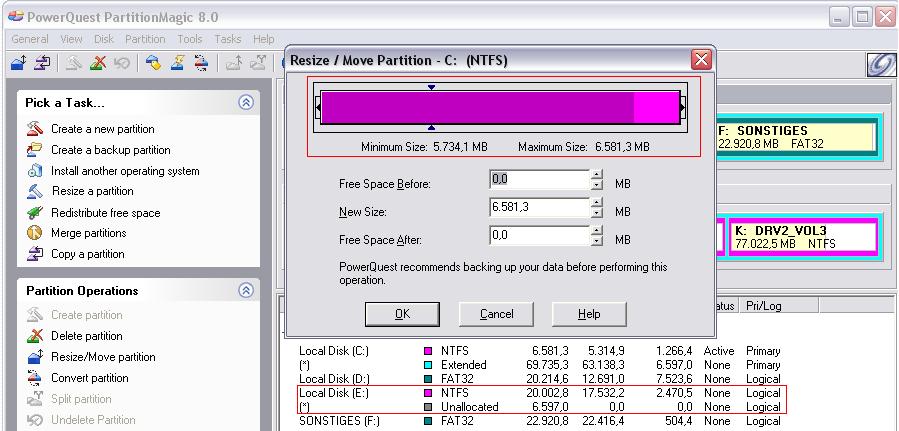Choose Resize a partition task
Image resolution: width=899 pixels, height=431 pixels.
tap(92, 191)
